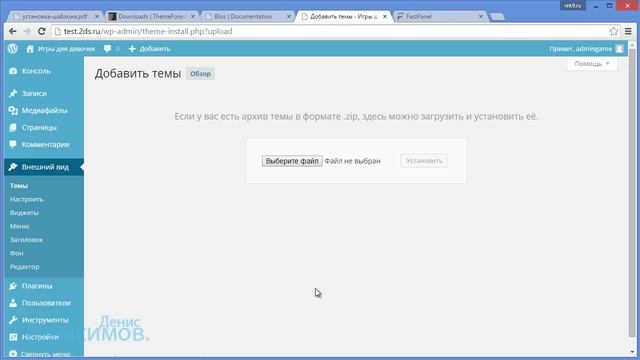Click the plus icon next to Добавить
This screenshot has height=360, width=640.
[x=132, y=49]
